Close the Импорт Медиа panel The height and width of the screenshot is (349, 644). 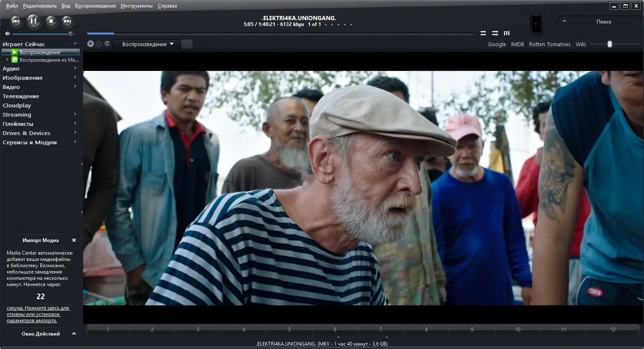pos(74,240)
